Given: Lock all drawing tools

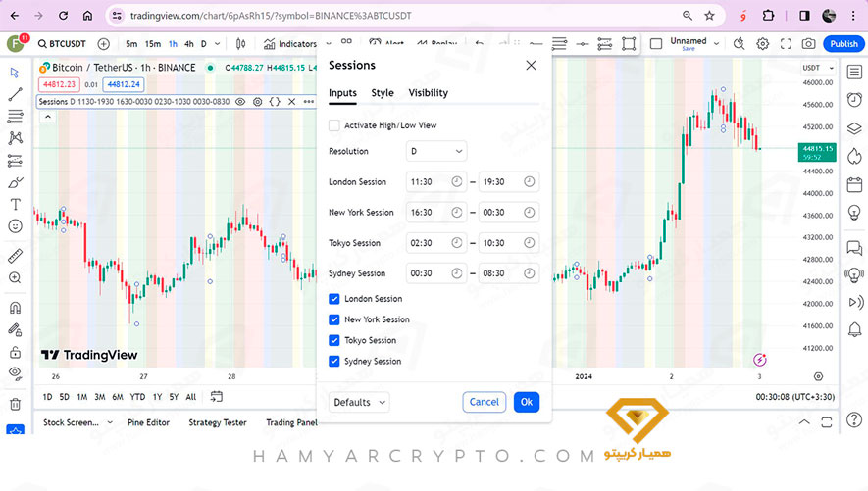Looking at the screenshot, I should tap(15, 352).
